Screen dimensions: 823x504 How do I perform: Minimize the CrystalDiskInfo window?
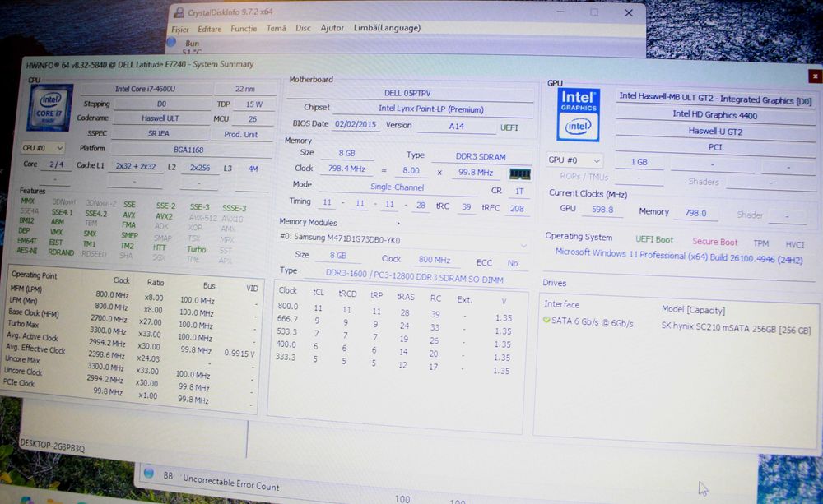click(560, 12)
